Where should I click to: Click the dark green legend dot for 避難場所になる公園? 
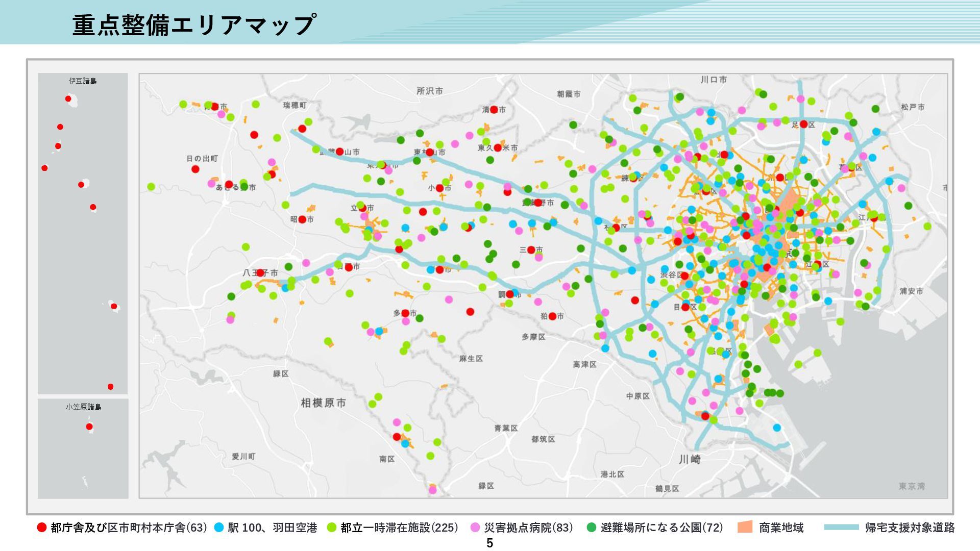pyautogui.click(x=592, y=528)
